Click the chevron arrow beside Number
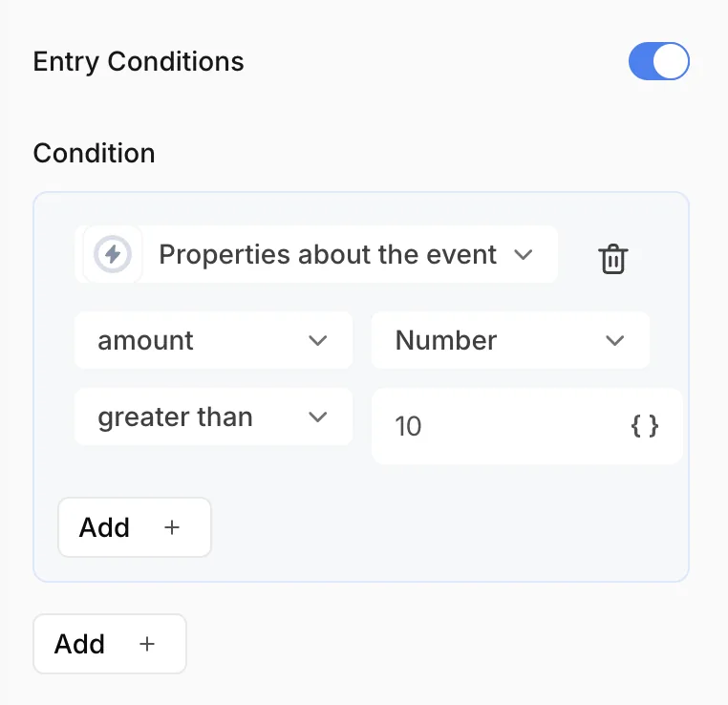 tap(614, 341)
